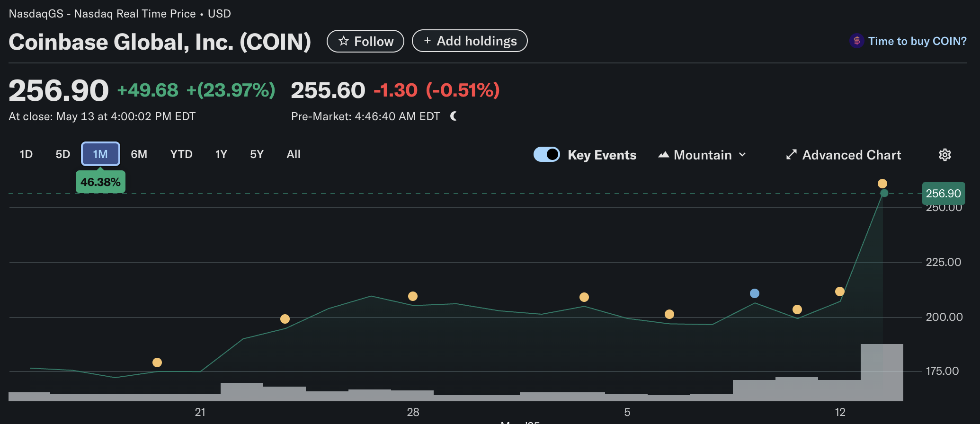The height and width of the screenshot is (424, 980).
Task: Click the chart settings gear icon
Action: (x=944, y=155)
